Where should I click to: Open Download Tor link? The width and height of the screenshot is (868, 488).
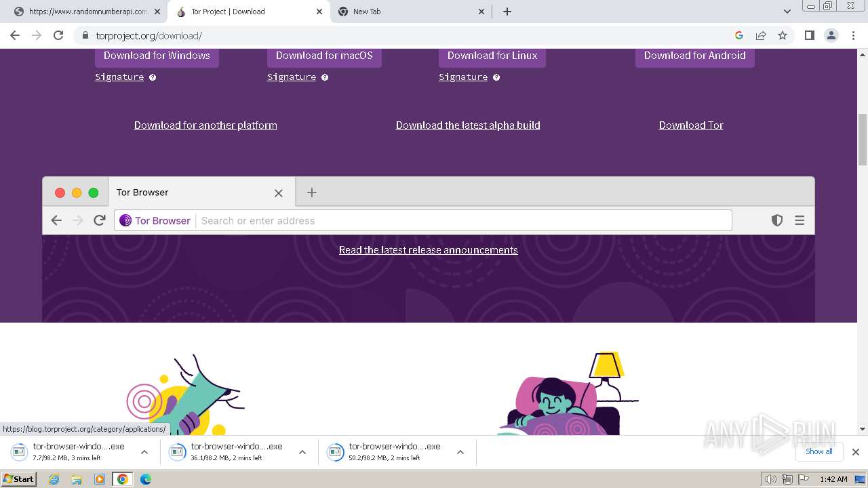coord(691,125)
